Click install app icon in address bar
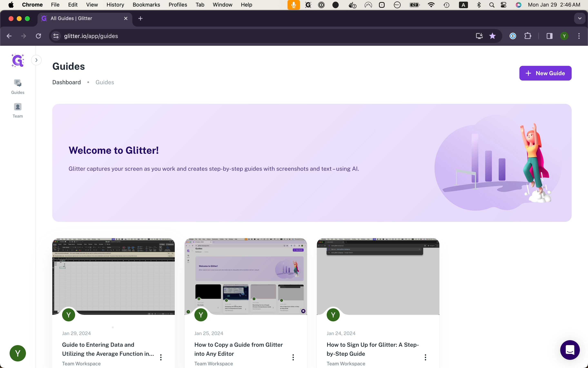This screenshot has height=368, width=588. coord(479,36)
